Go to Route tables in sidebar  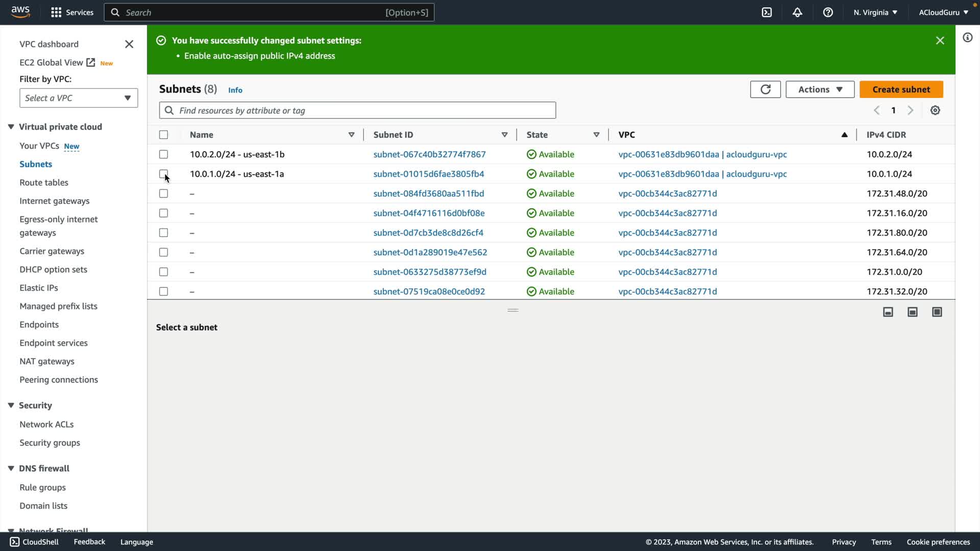(x=44, y=183)
